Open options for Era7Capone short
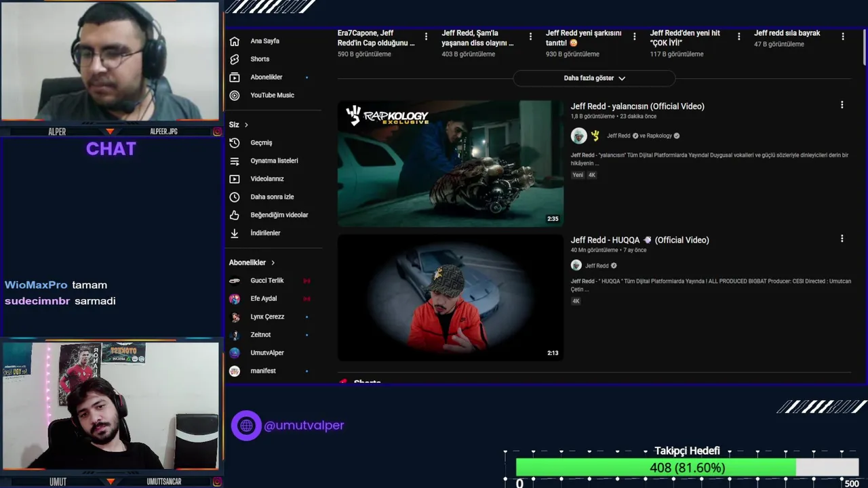The height and width of the screenshot is (488, 868). (x=426, y=37)
